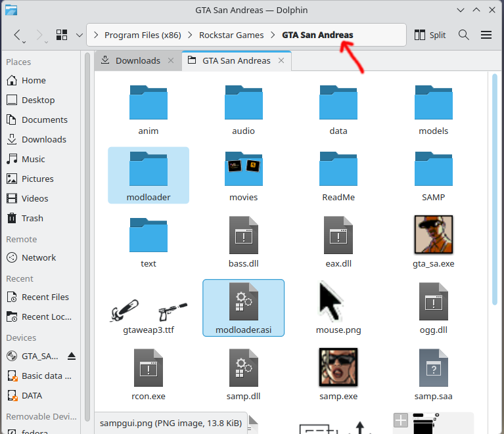This screenshot has width=504, height=434.
Task: Click Rockstar Games in breadcrumb
Action: click(231, 35)
